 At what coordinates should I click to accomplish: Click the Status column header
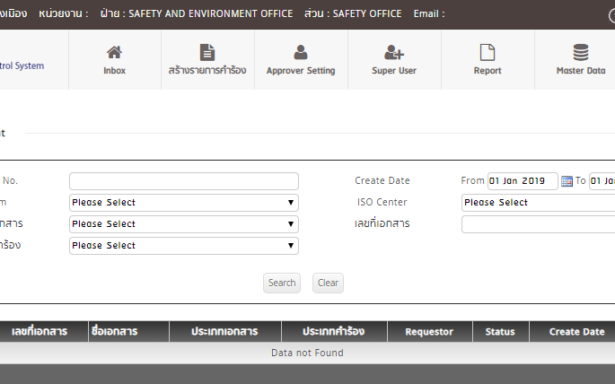coord(501,331)
